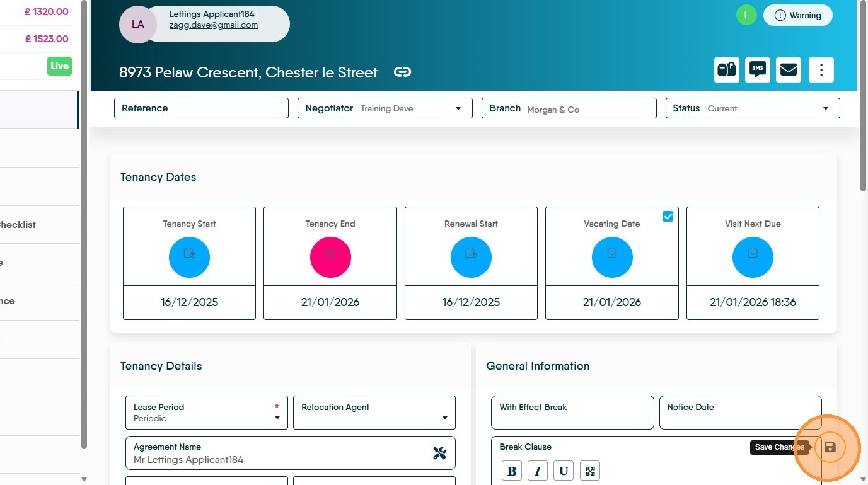Image resolution: width=868 pixels, height=485 pixels.
Task: Click the Reference input field
Action: (201, 108)
